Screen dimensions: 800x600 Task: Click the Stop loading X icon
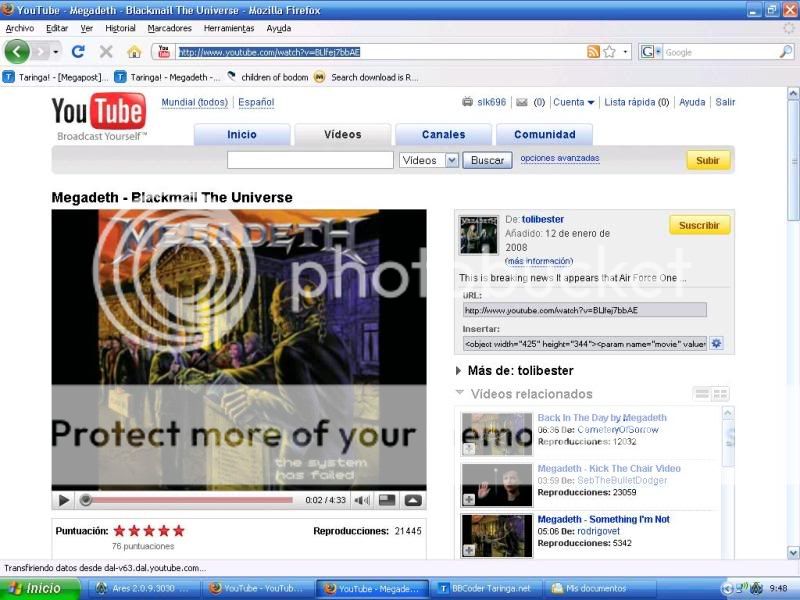[x=106, y=52]
